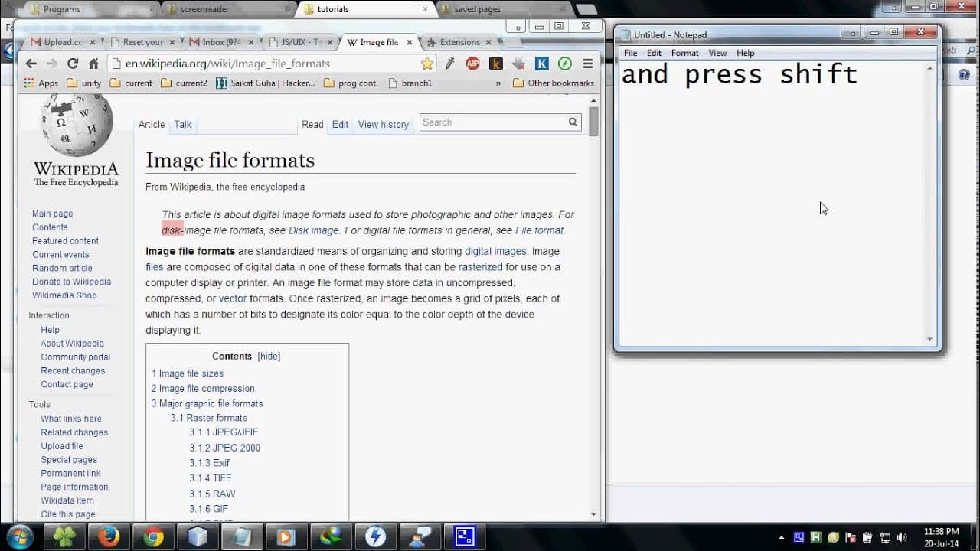Open the Other bookmarks folder
Viewport: 980px width, 551px height.
coord(553,83)
